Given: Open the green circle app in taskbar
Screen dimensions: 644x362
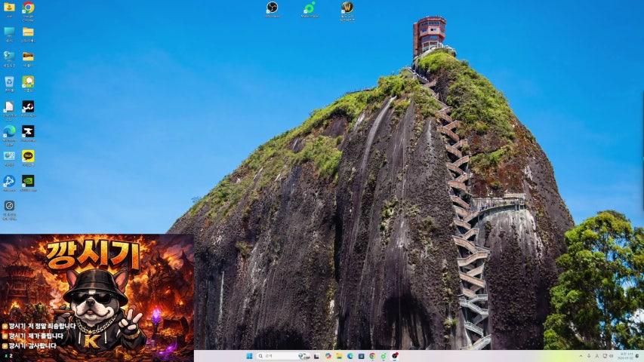Looking at the screenshot, I should (x=384, y=356).
